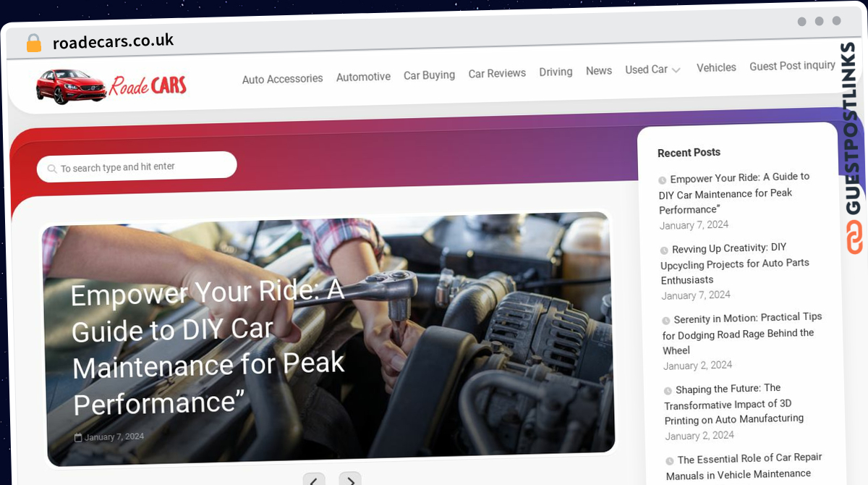The width and height of the screenshot is (868, 485).
Task: Click the calendar icon under the hero title
Action: (78, 437)
